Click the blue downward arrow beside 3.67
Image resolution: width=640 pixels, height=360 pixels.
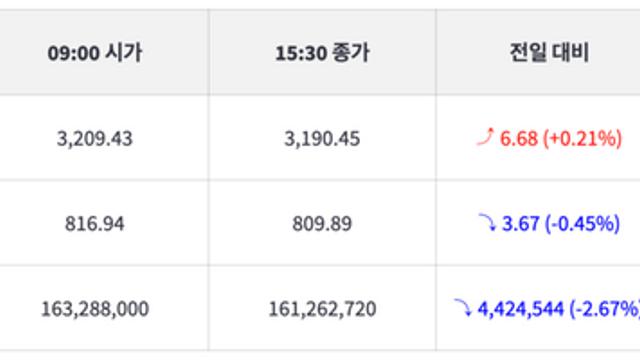click(487, 222)
